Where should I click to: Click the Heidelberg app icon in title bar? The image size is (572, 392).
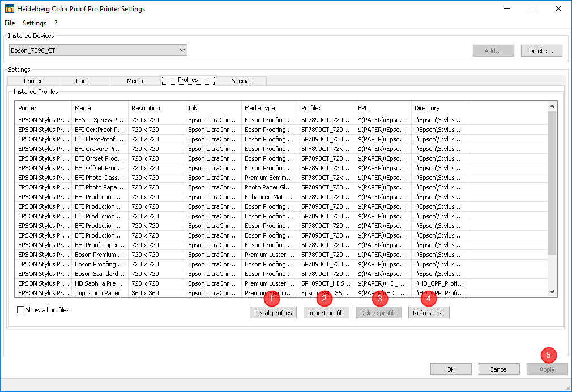(9, 8)
